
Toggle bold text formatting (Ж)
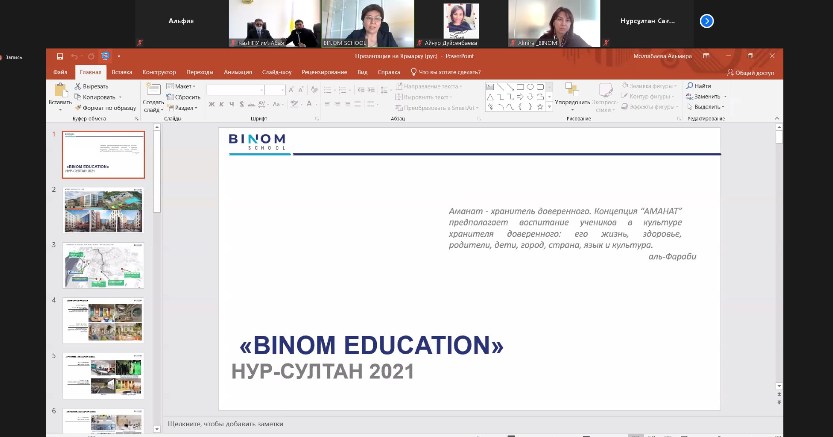211,104
